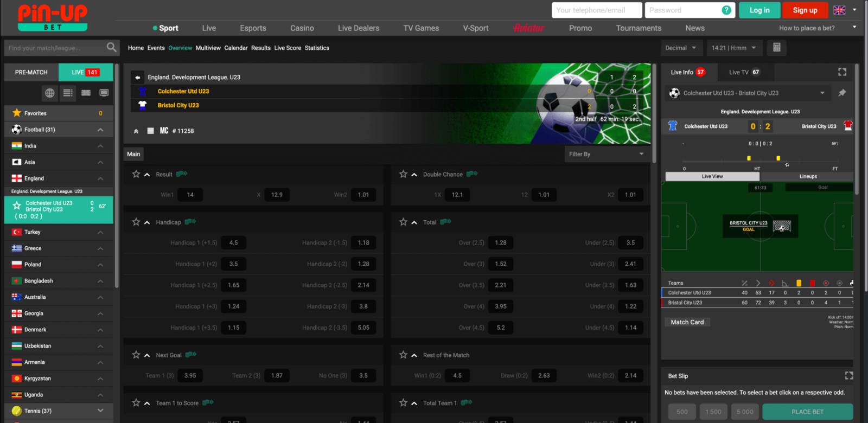Click cash-out icon next to Total market
Screen dimensions: 868x423
tap(446, 221)
